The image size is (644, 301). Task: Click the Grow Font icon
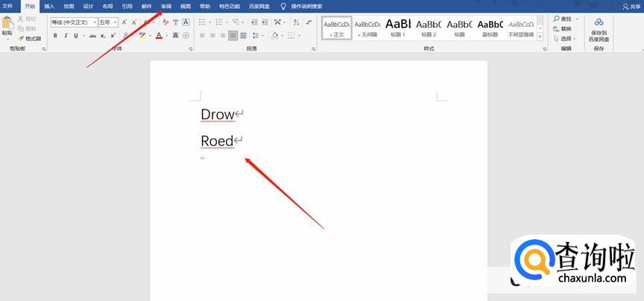pos(124,22)
